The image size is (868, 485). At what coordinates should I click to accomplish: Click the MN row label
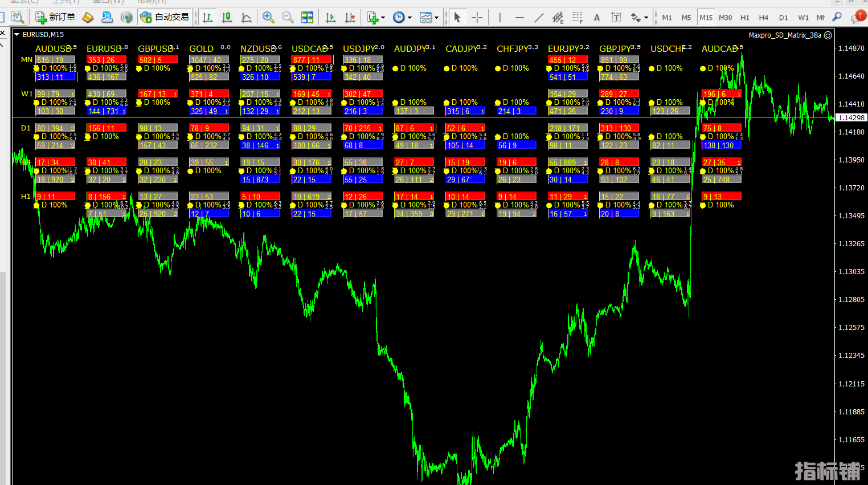[27, 59]
